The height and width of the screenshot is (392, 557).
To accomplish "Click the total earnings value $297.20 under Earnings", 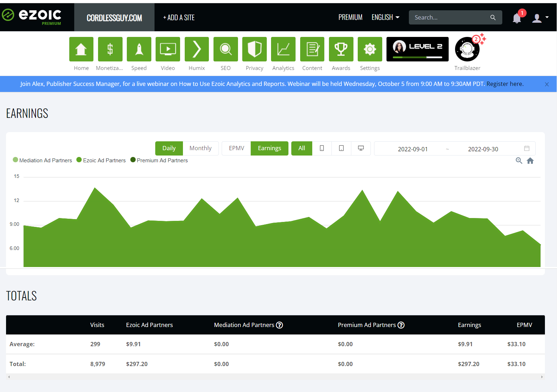I will click(x=469, y=364).
